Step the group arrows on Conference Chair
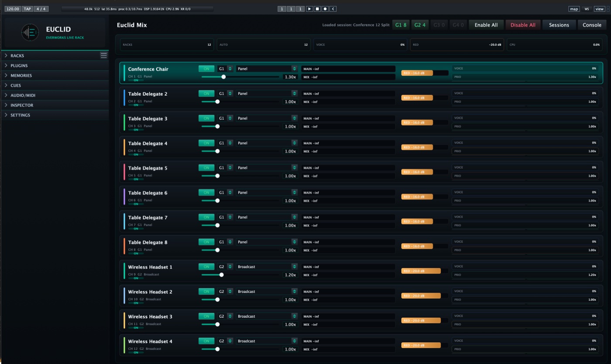 (230, 68)
